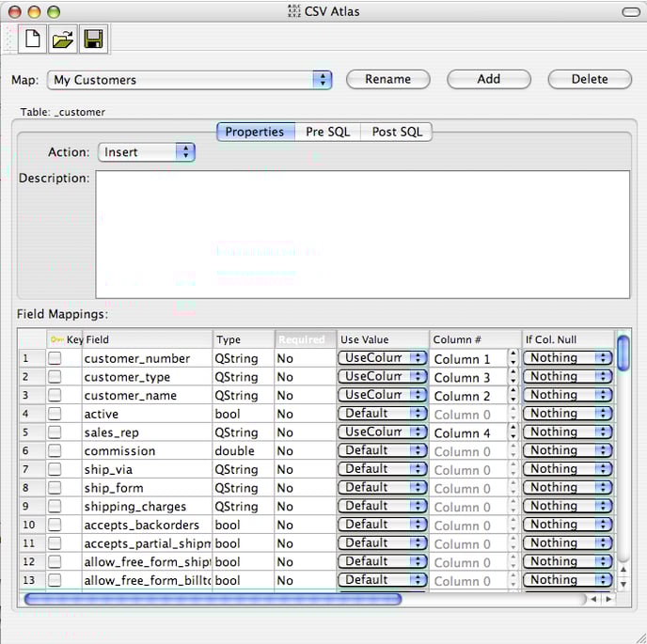
Task: Click the horizontal scrollbar thumb
Action: click(x=213, y=599)
